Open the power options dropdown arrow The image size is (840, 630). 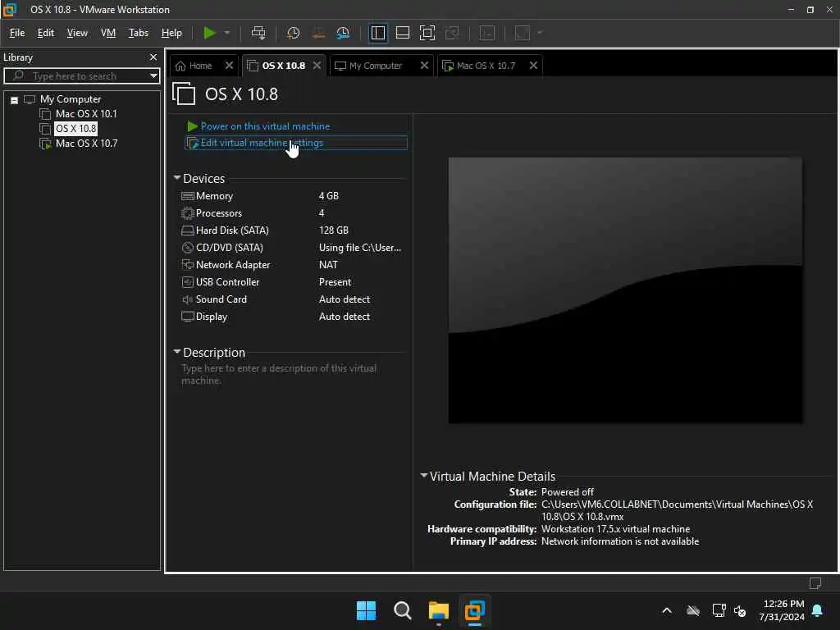[x=227, y=33]
